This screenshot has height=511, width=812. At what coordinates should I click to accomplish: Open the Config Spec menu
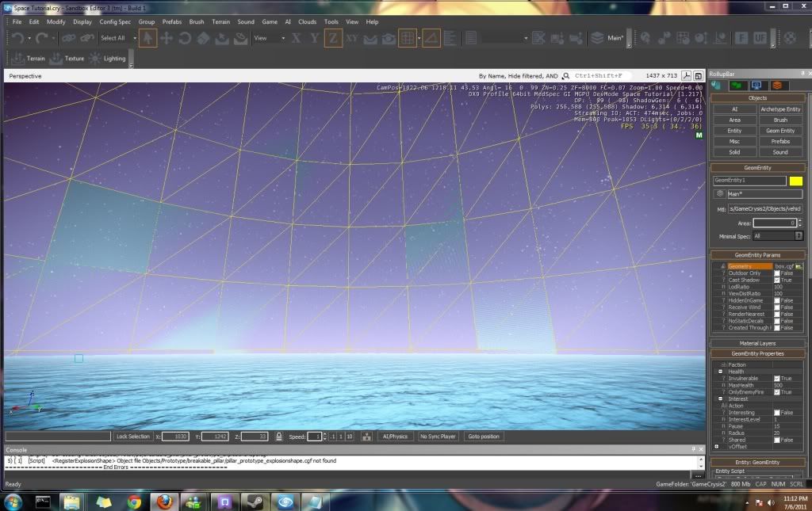115,21
